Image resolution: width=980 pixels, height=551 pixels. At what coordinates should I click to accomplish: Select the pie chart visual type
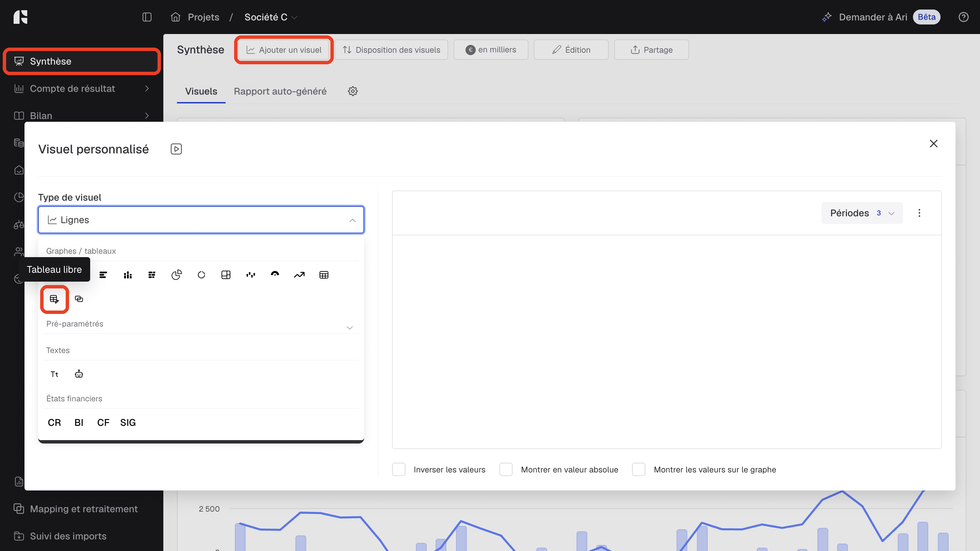(177, 275)
